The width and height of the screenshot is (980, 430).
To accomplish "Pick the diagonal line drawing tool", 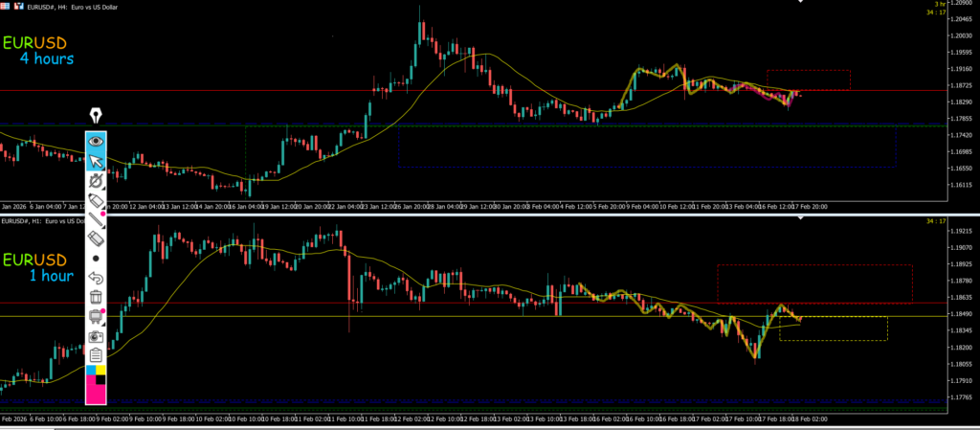I will click(96, 218).
